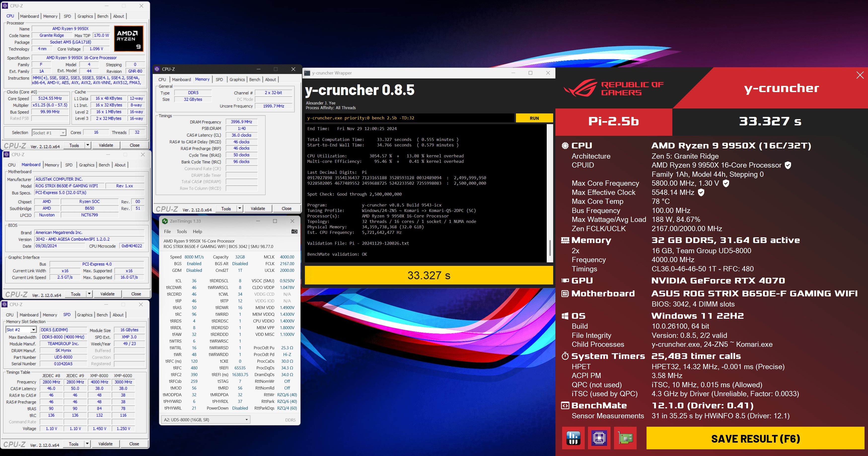
Task: Click verified shield beside Max Effective Clock
Action: 701,193
